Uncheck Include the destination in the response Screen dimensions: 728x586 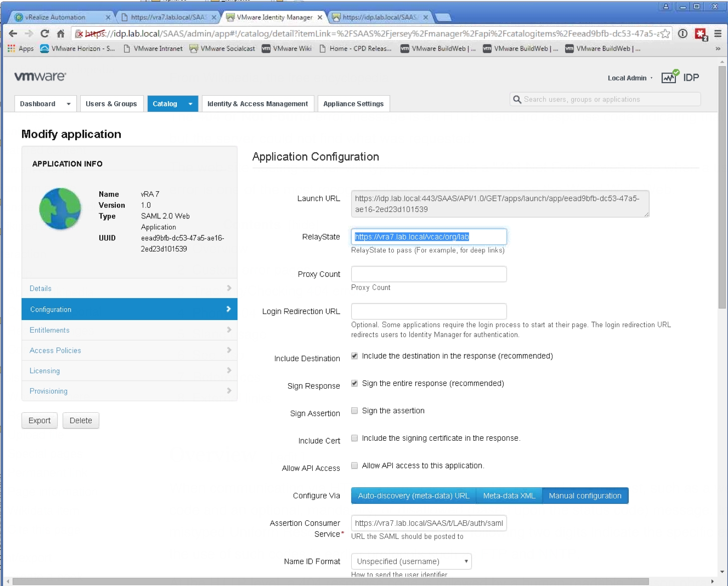click(354, 356)
